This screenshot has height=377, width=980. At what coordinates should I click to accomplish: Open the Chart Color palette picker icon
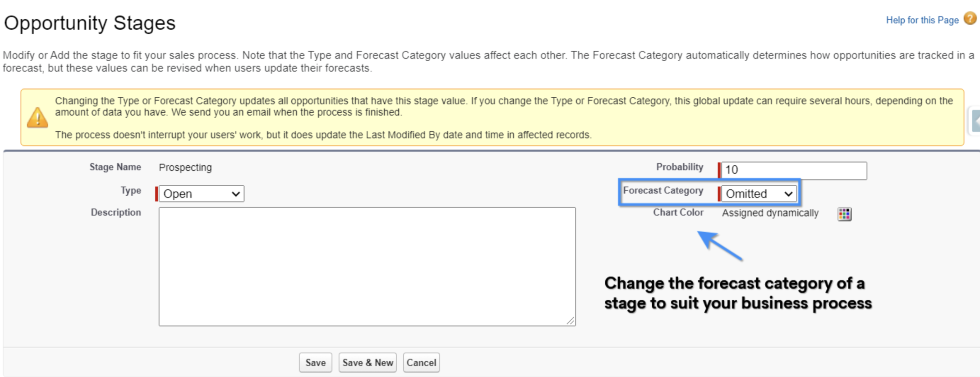845,214
